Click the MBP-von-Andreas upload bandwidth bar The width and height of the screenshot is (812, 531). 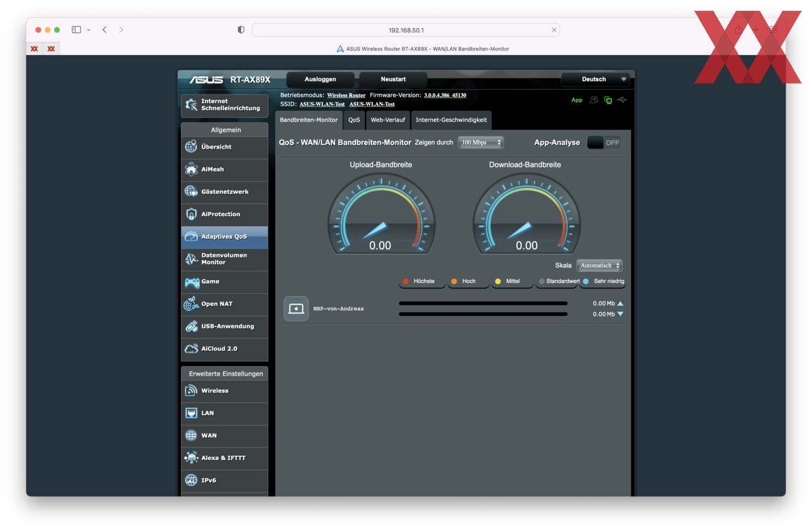point(483,303)
